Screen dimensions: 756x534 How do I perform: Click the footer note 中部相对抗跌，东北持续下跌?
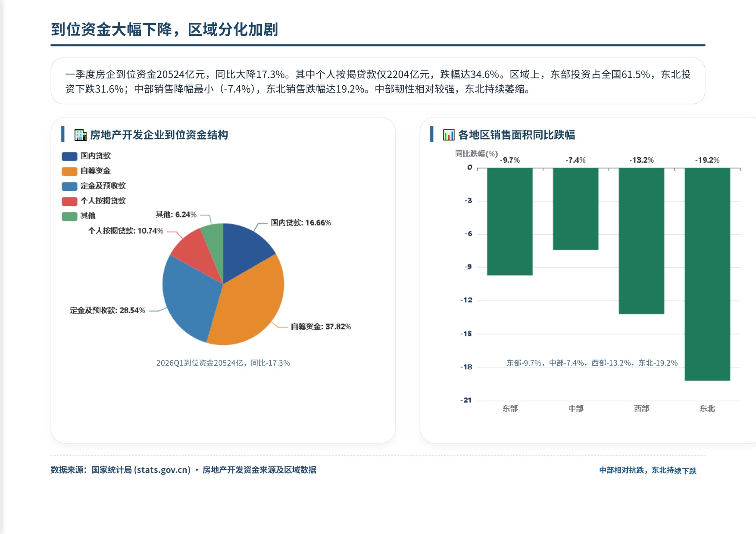648,470
